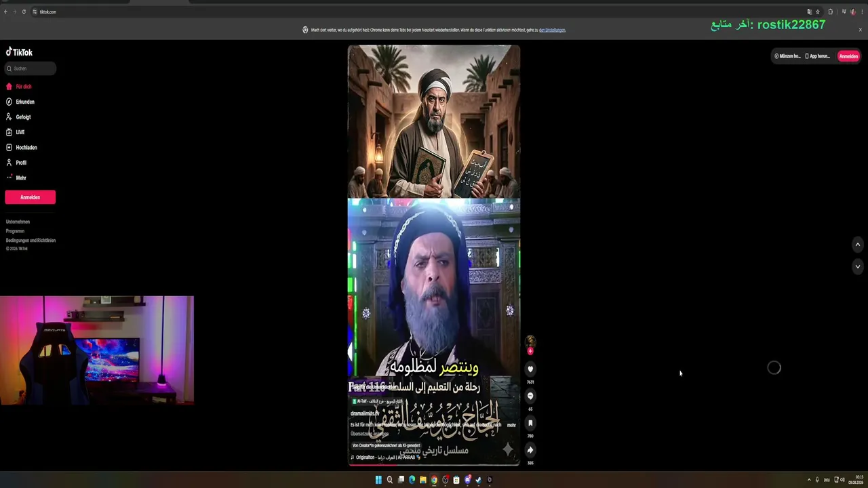Open the Für dich feed
868x488 pixels.
coord(19,87)
